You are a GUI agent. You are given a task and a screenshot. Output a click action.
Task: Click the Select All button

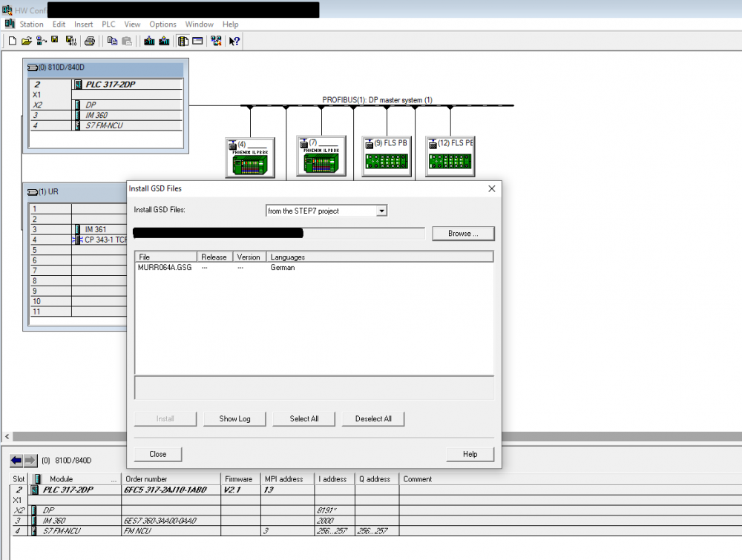pyautogui.click(x=303, y=419)
